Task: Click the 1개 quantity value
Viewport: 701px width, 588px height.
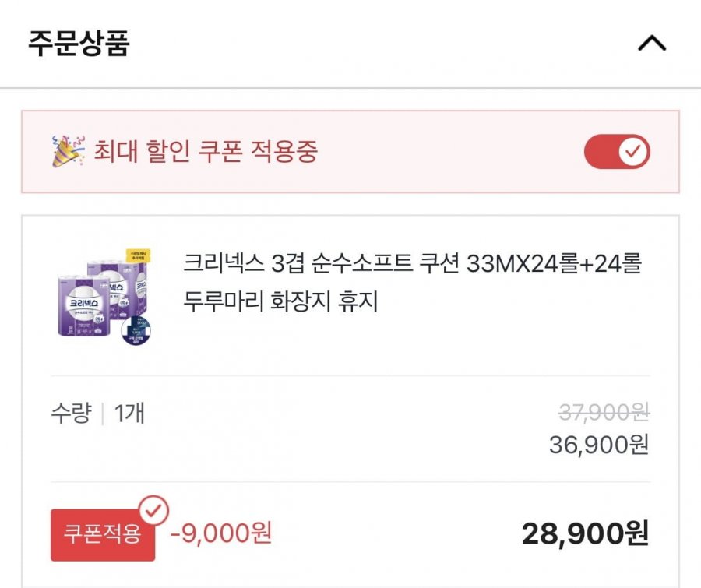Action: coord(129,413)
